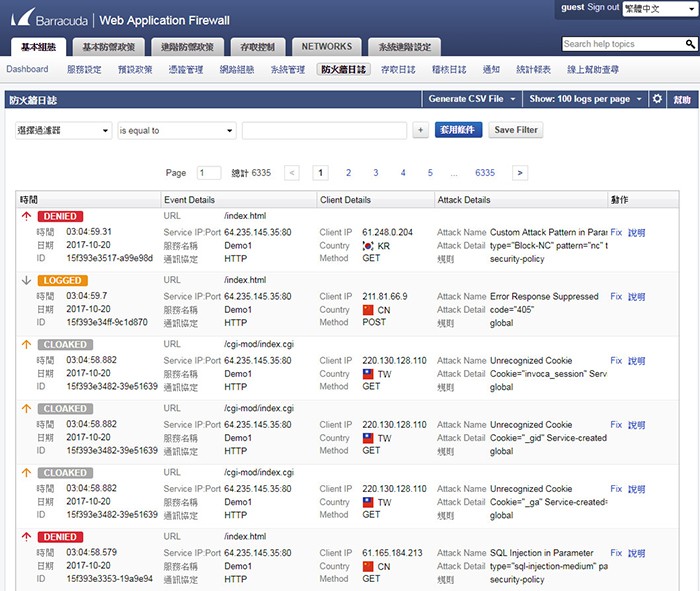
Task: Click the Save Filter button
Action: (x=516, y=130)
